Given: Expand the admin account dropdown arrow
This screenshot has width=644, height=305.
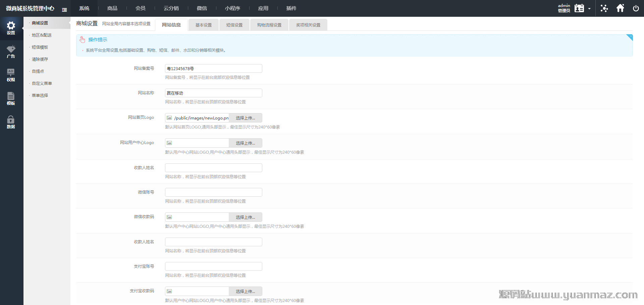Looking at the screenshot, I should (589, 9).
